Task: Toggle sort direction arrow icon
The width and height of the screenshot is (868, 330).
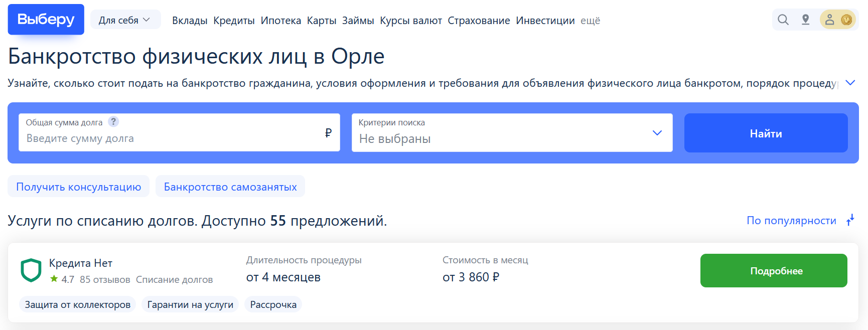Action: (850, 220)
